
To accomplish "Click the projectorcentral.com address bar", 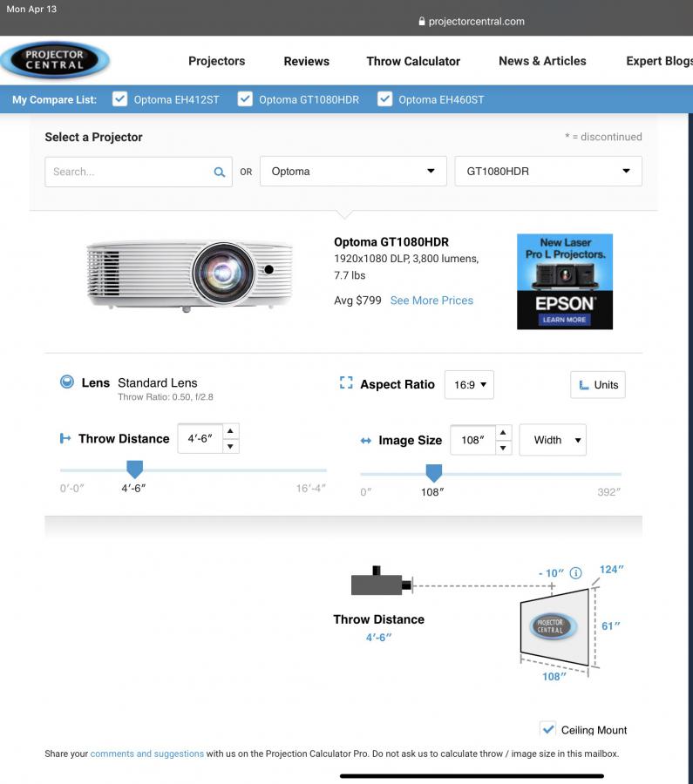I will pos(472,22).
